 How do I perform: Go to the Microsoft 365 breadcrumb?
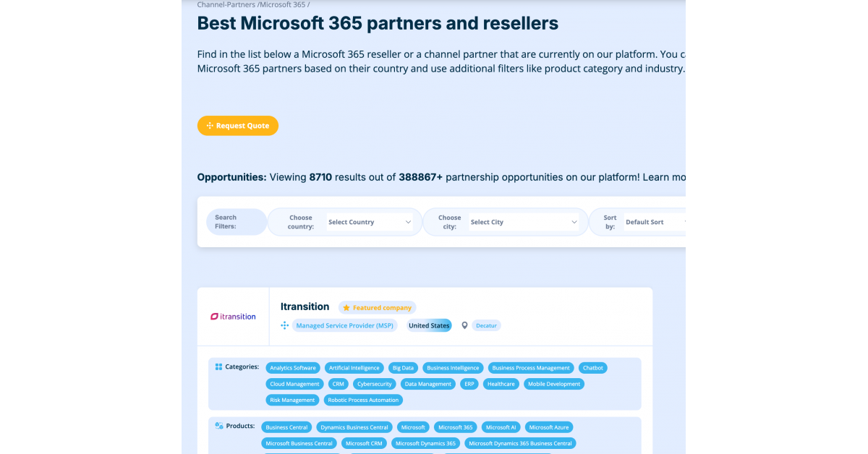click(283, 4)
